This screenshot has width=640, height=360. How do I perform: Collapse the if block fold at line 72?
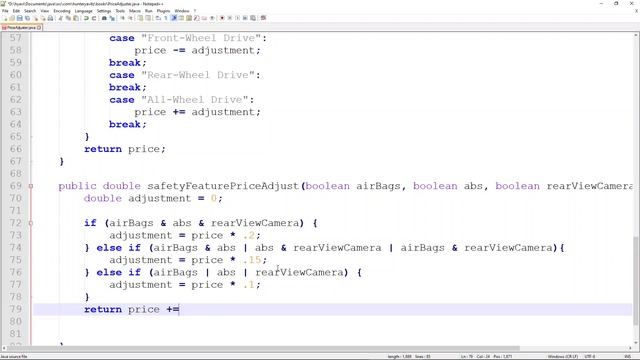click(x=31, y=223)
